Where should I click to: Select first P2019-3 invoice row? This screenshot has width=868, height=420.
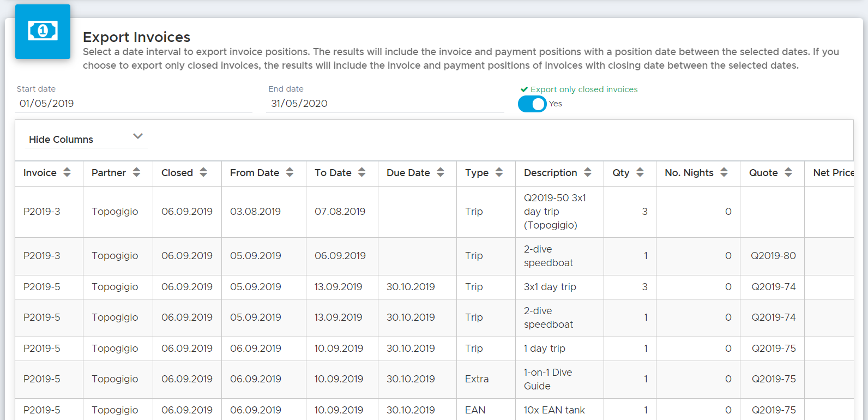pyautogui.click(x=435, y=212)
